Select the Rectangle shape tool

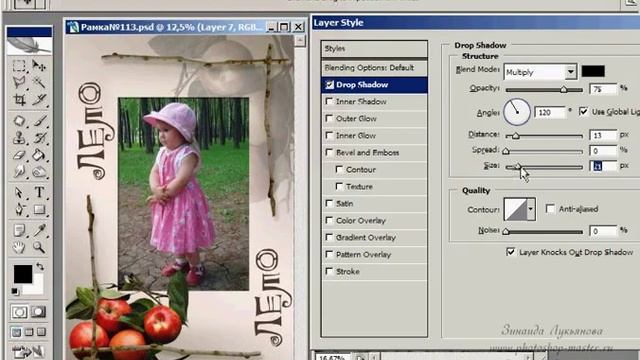tap(39, 209)
